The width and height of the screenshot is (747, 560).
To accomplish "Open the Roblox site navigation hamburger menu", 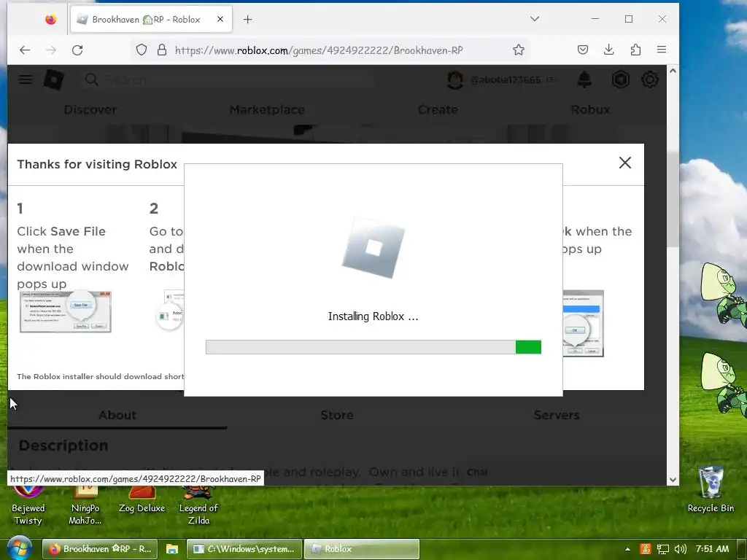I will pos(26,79).
